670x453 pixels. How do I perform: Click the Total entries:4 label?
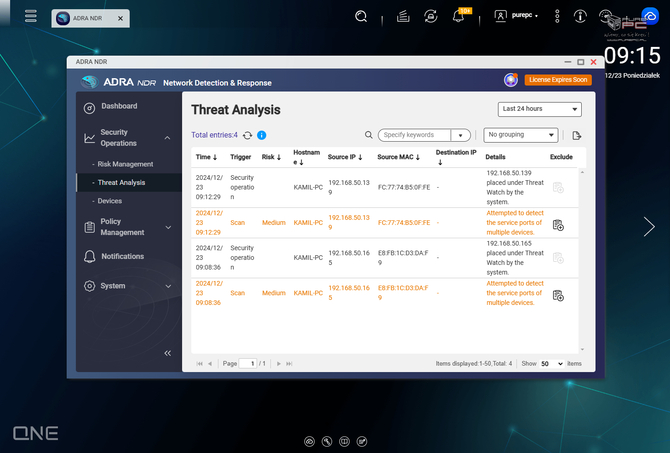click(x=214, y=135)
